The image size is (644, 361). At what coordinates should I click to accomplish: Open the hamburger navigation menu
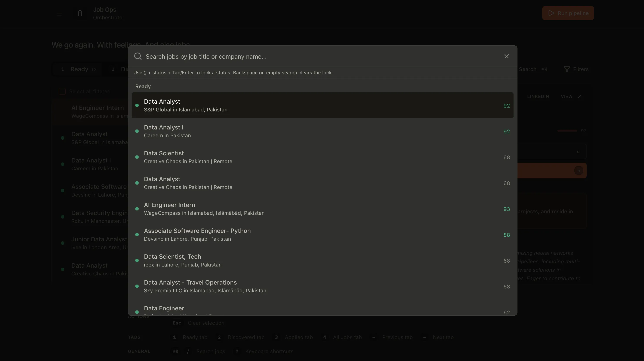point(59,13)
